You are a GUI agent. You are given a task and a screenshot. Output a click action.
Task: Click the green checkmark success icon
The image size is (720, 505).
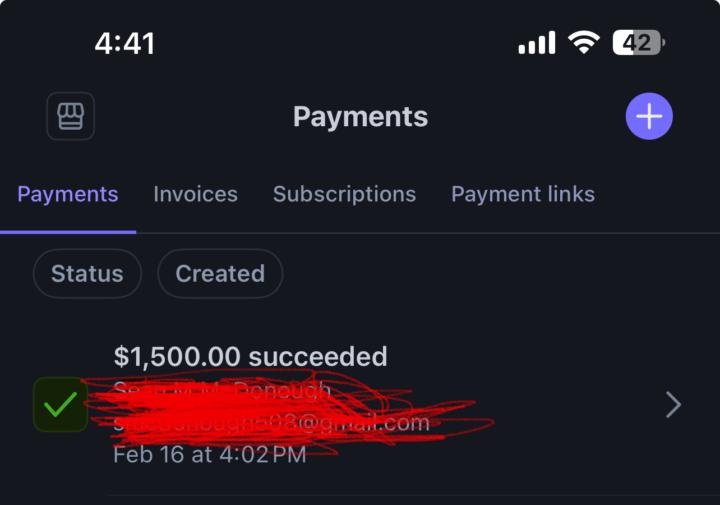tap(60, 405)
